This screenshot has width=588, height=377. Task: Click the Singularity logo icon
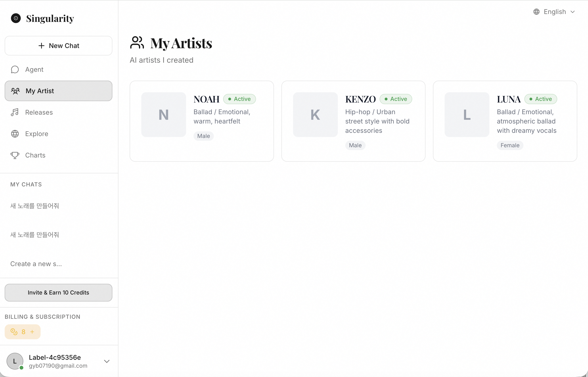pyautogui.click(x=16, y=18)
